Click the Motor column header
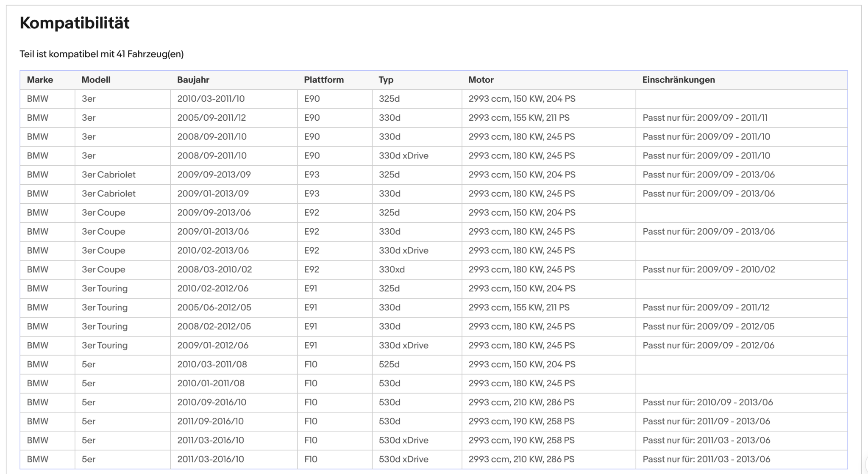Image resolution: width=868 pixels, height=474 pixels. [x=481, y=80]
